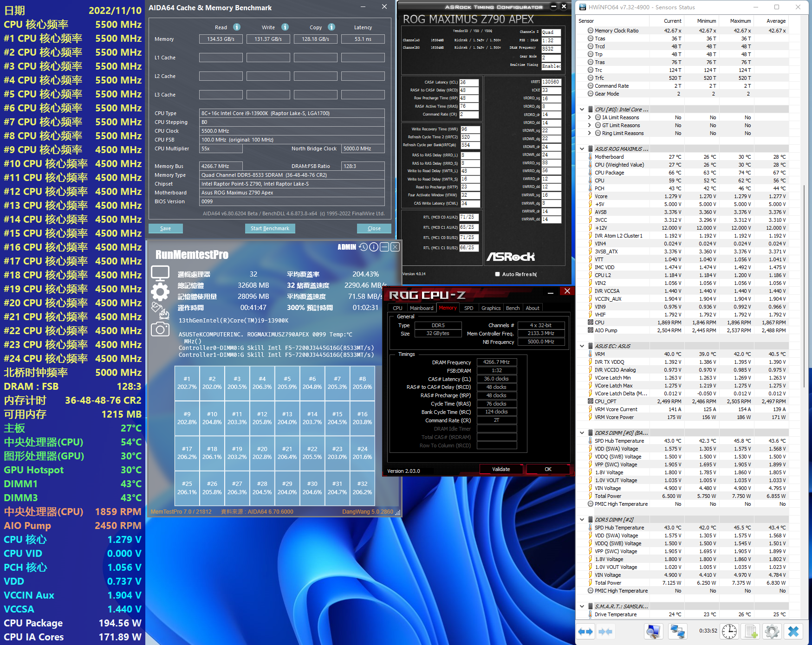
Task: Click HWiNFO expand columns arrows button
Action: pyautogui.click(x=585, y=632)
